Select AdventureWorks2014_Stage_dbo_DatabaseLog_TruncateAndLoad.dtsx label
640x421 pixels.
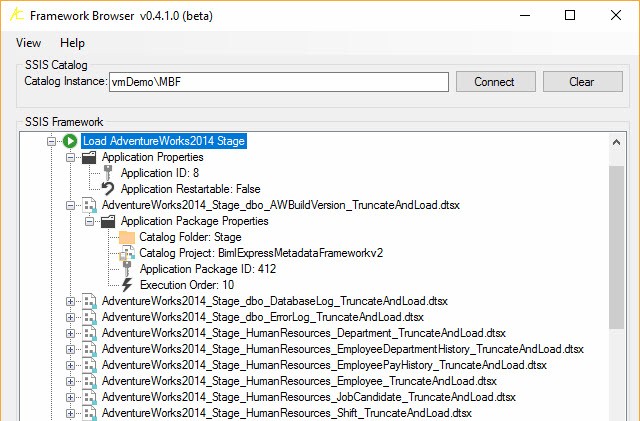click(275, 301)
